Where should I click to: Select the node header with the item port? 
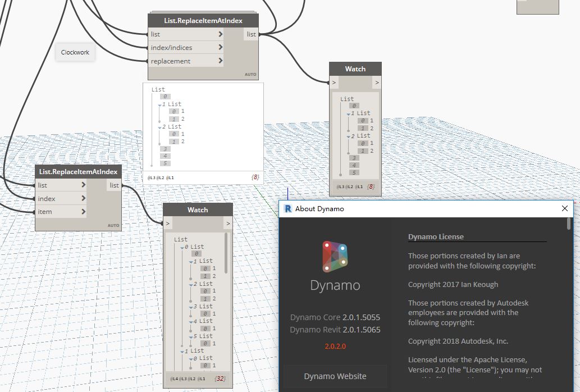coord(78,172)
